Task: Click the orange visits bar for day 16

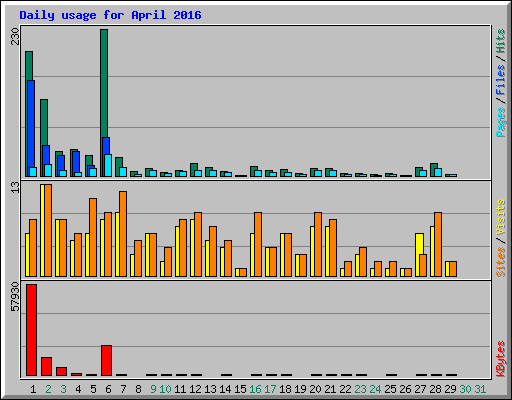Action: 258,244
